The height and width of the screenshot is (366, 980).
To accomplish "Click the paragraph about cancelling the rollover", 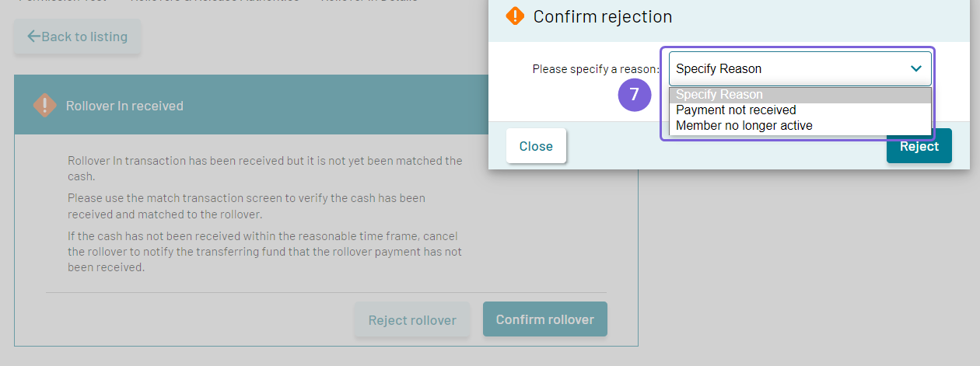I will [x=265, y=251].
